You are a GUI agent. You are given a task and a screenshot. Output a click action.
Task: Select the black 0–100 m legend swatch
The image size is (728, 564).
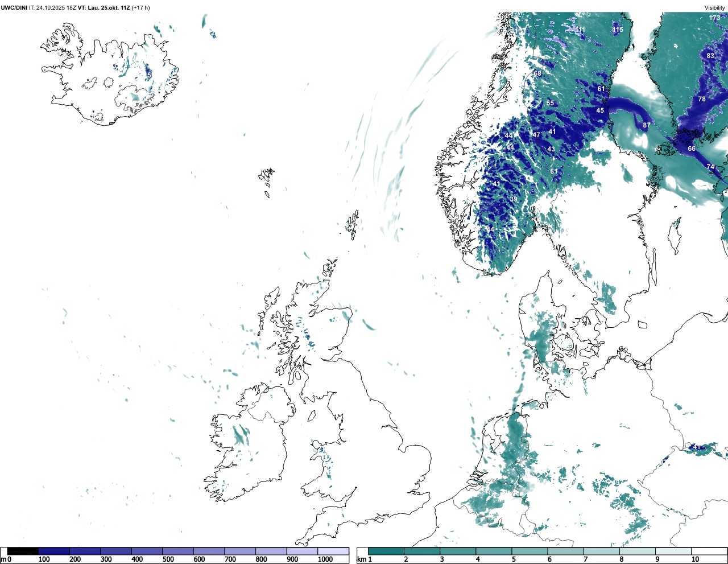tap(23, 551)
